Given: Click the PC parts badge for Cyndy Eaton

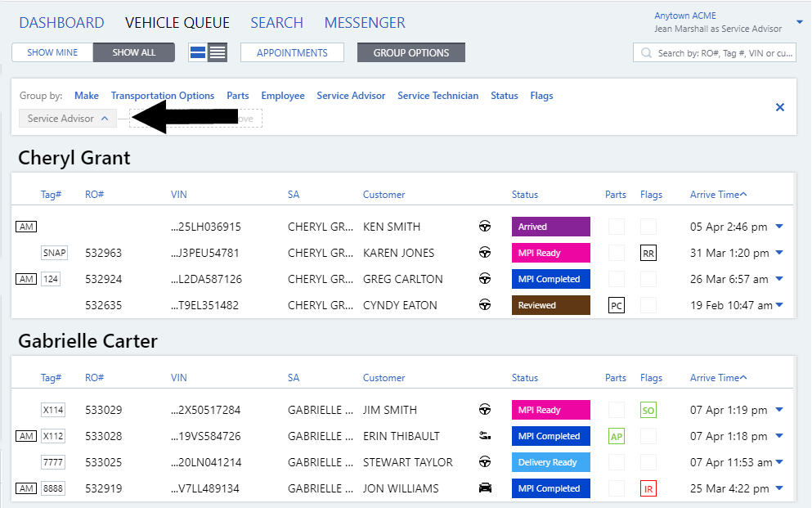Looking at the screenshot, I should click(x=616, y=306).
